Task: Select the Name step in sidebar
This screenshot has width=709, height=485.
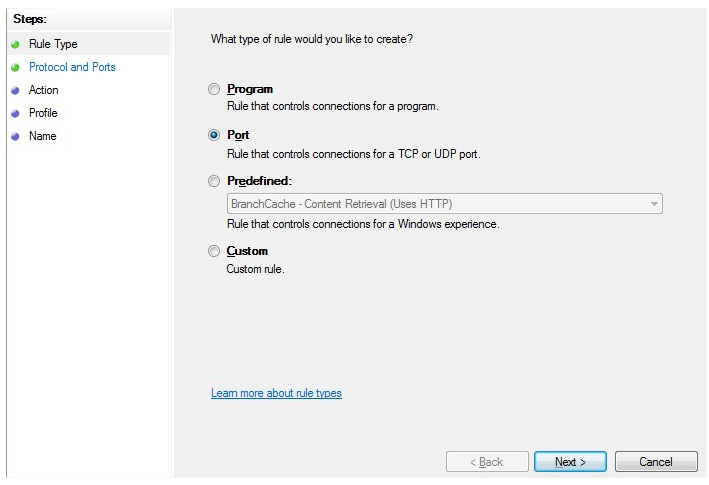Action: click(x=43, y=136)
